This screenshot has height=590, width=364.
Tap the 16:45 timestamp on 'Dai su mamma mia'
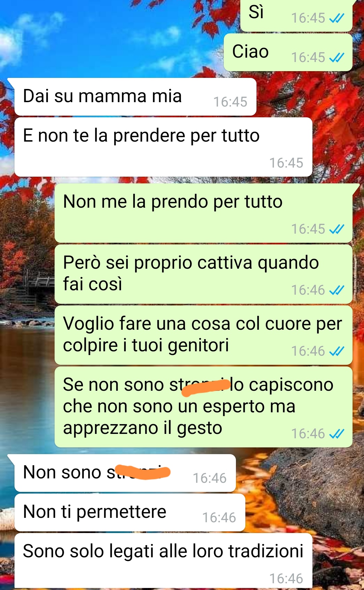coord(231,102)
